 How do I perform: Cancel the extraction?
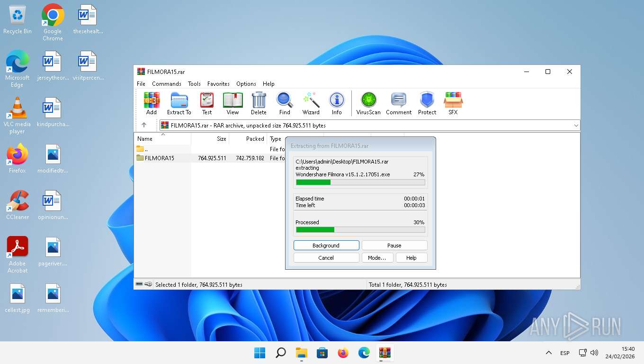tap(326, 258)
